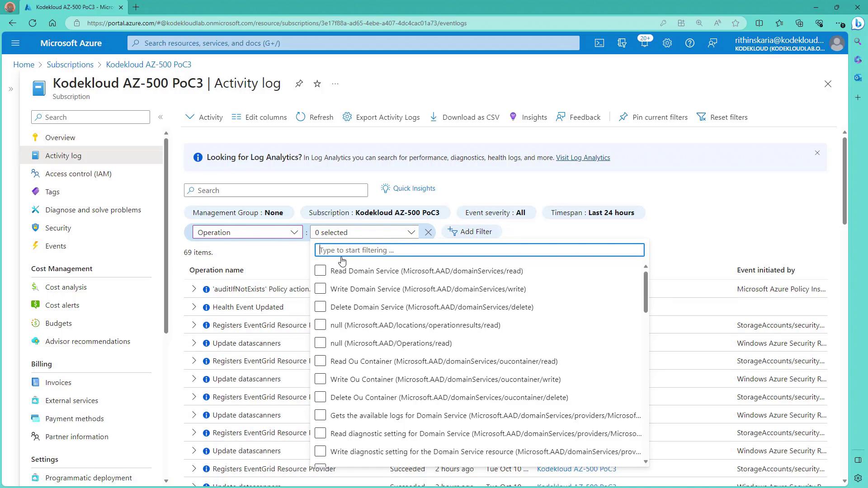Screen dimensions: 868x488
Task: Check Delete Ou Container operation
Action: [x=320, y=397]
